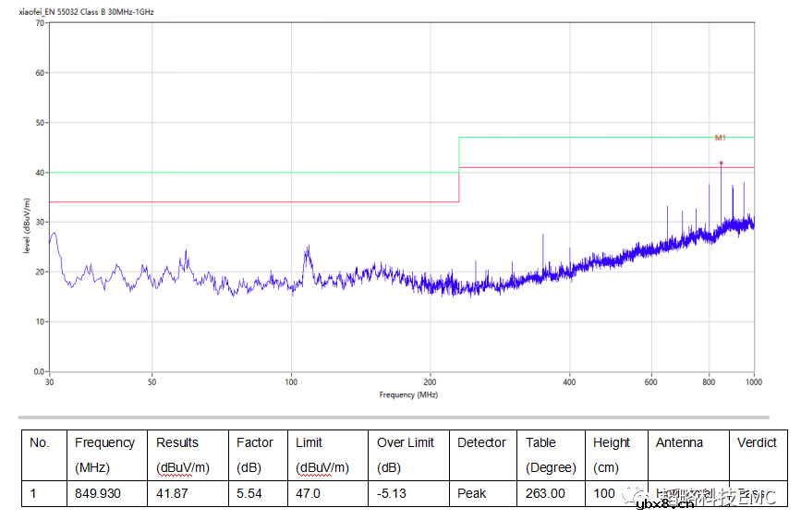Click the Antenna column header

[x=679, y=443]
